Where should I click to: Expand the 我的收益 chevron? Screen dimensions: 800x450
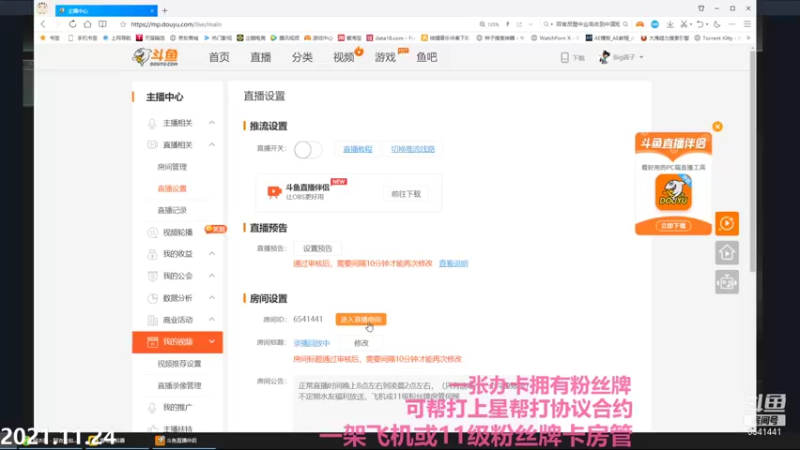[x=212, y=254]
